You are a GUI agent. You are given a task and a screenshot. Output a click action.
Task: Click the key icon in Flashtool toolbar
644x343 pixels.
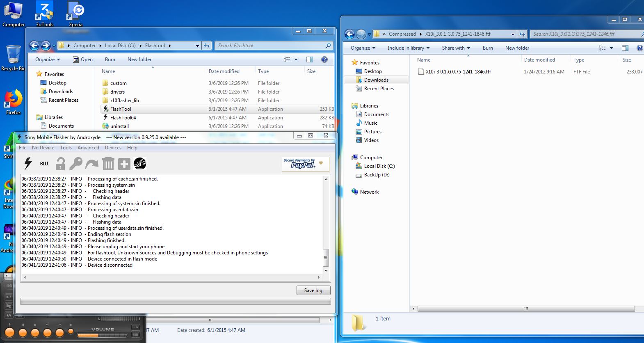[x=76, y=164]
